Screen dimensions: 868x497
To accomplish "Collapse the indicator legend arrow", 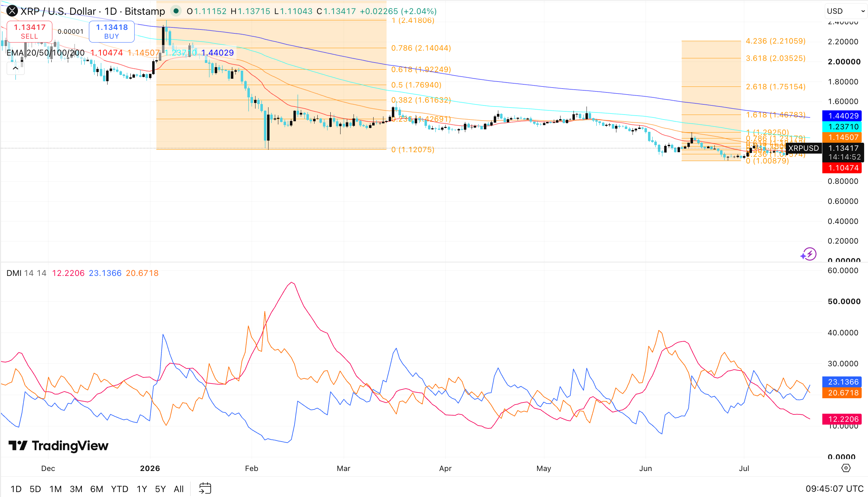I will (x=15, y=68).
